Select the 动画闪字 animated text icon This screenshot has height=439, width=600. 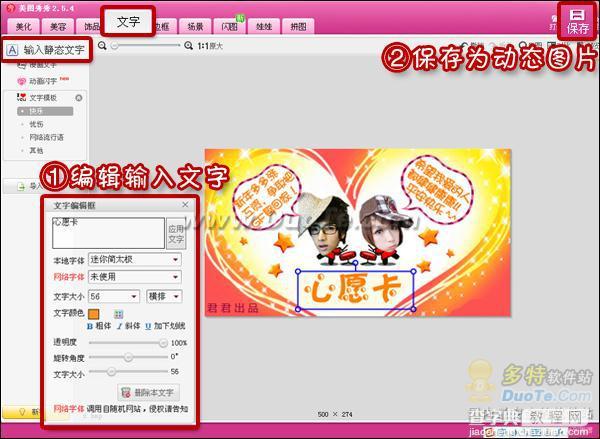(x=21, y=82)
